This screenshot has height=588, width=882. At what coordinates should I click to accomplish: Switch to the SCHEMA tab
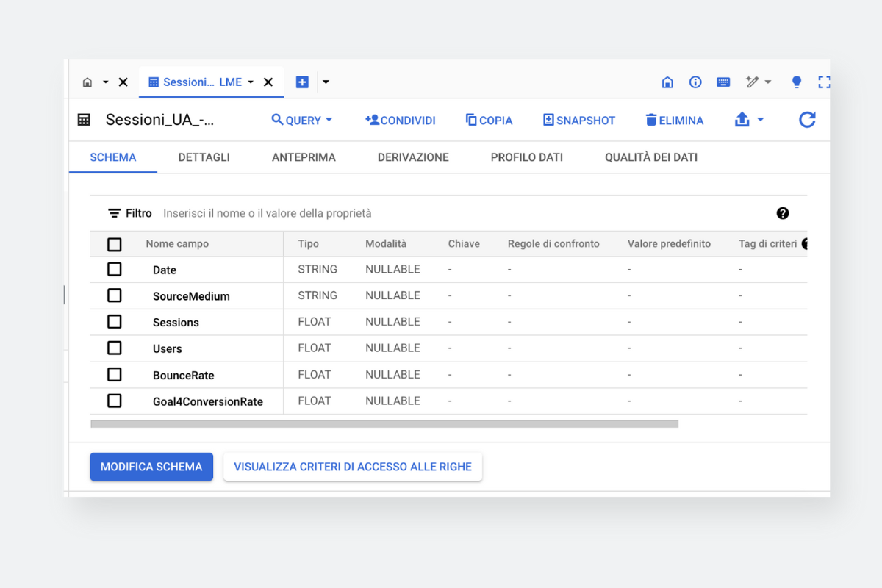pyautogui.click(x=113, y=157)
